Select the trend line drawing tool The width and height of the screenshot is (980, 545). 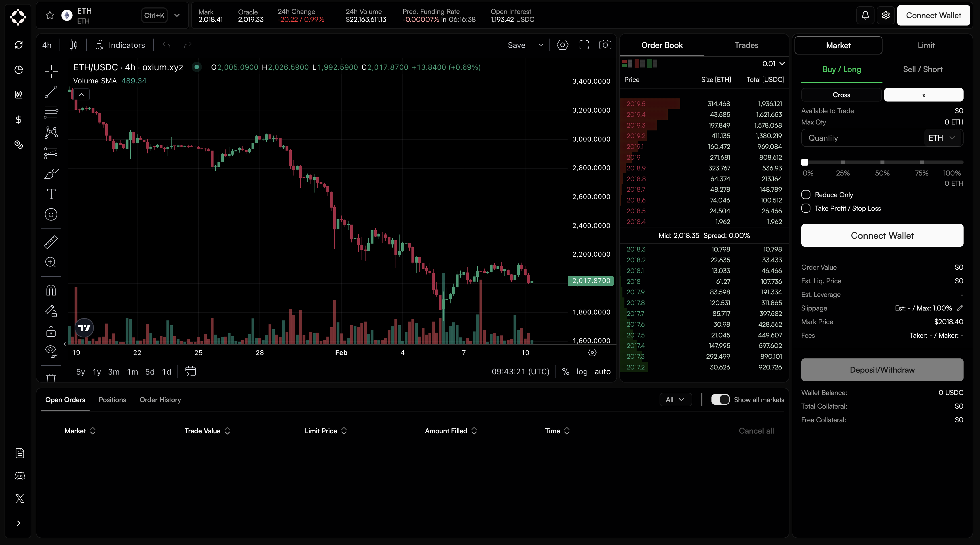51,92
